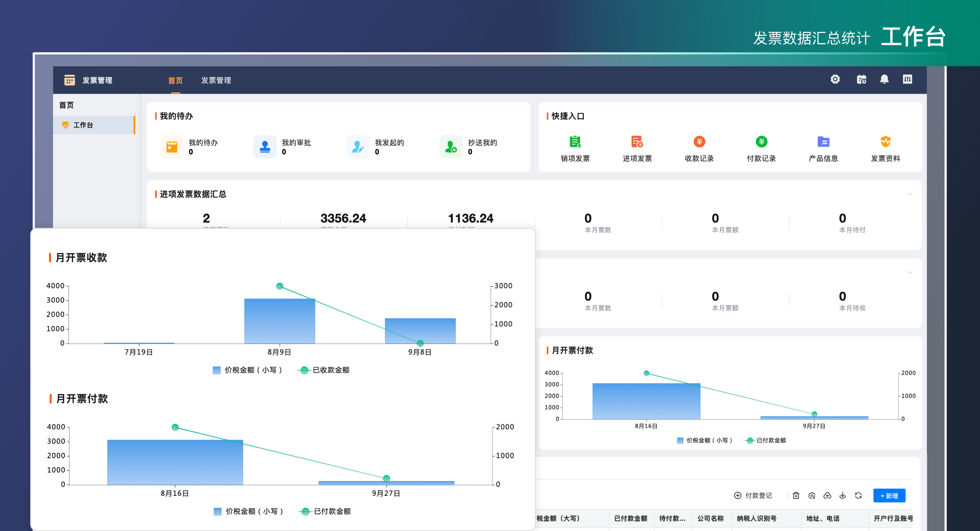Click the refresh icon beside 新增 button
The image size is (980, 531).
click(x=858, y=495)
